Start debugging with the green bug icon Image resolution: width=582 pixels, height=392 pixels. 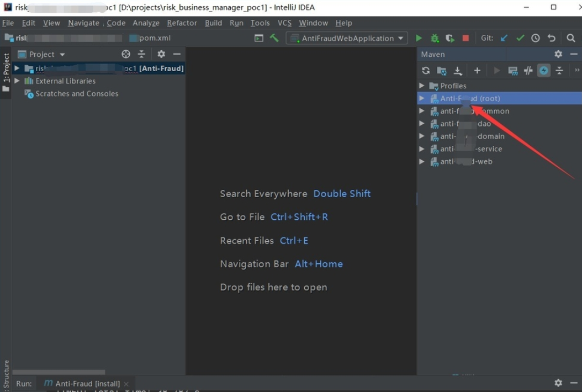435,38
